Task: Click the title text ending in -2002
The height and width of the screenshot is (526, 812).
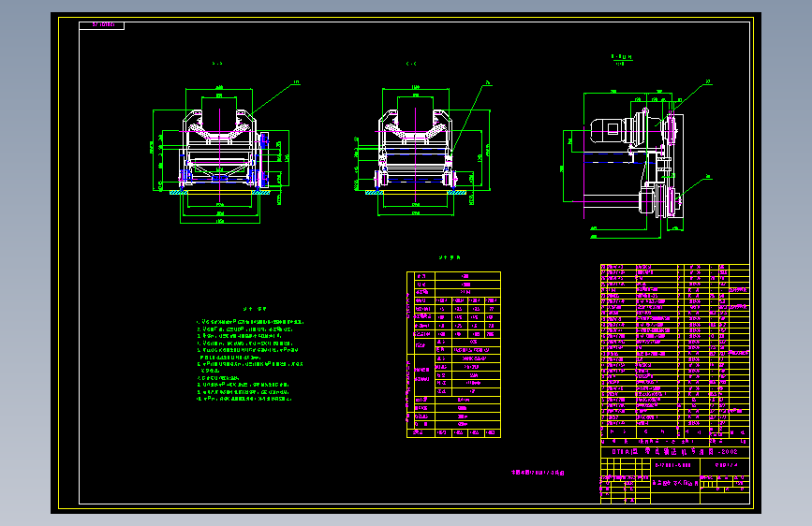Action: click(x=674, y=452)
